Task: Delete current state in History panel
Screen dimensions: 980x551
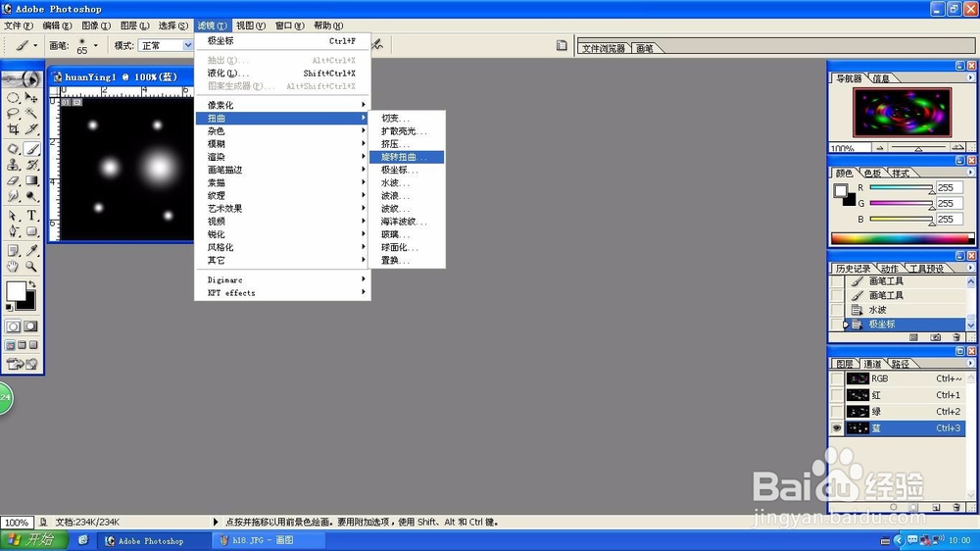Action: click(x=956, y=337)
